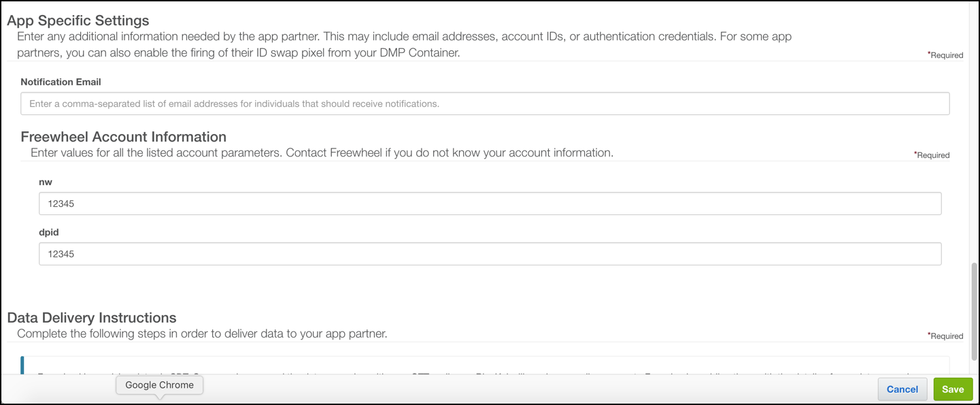This screenshot has height=405, width=980.
Task: Click the Notification Email input field
Action: coord(484,103)
